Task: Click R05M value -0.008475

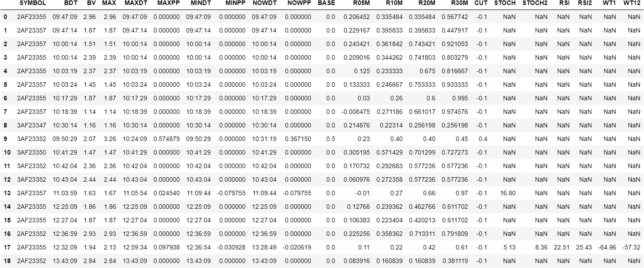Action: click(355, 112)
